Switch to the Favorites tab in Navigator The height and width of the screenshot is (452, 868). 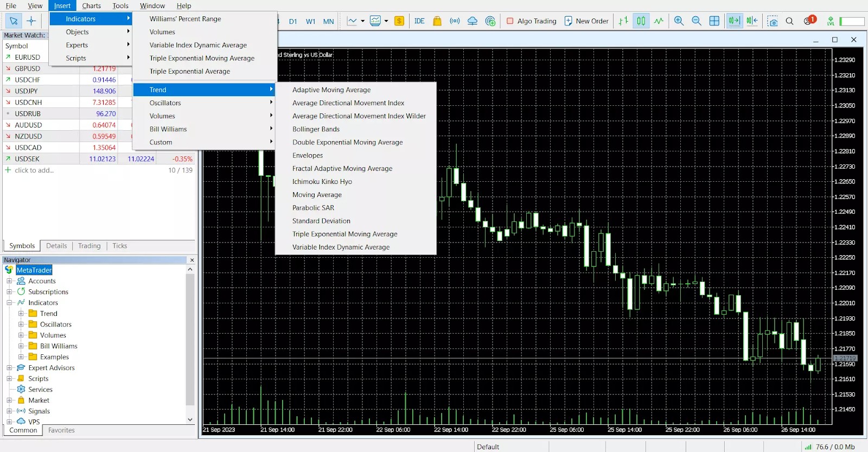coord(61,430)
